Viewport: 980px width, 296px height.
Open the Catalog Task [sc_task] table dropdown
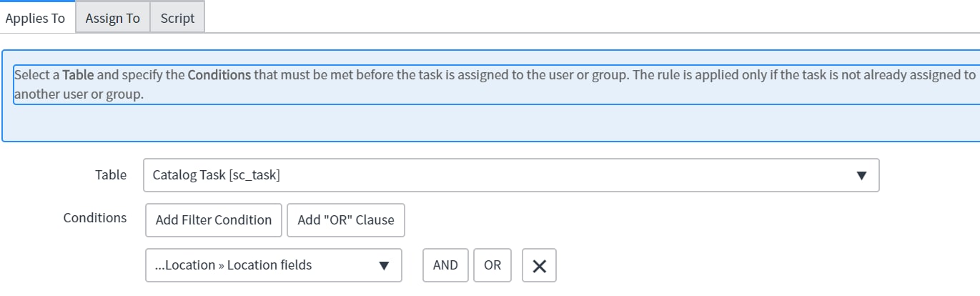[x=511, y=175]
